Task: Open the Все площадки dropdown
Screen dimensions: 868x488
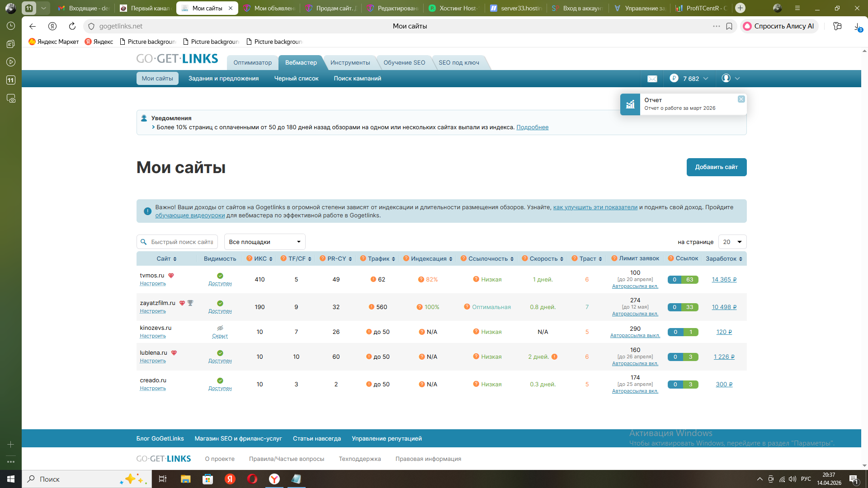Action: tap(264, 242)
